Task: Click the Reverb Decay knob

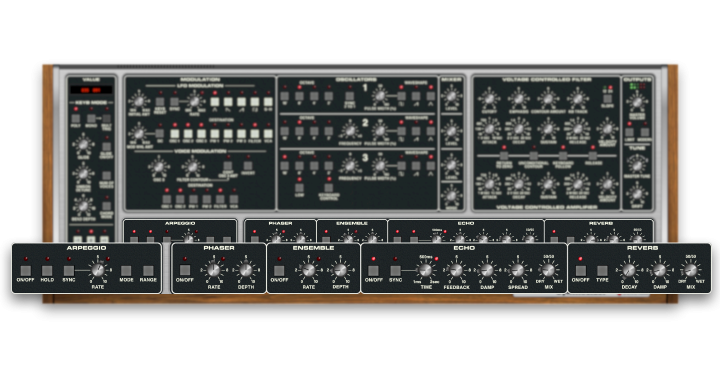Action: coord(629,270)
